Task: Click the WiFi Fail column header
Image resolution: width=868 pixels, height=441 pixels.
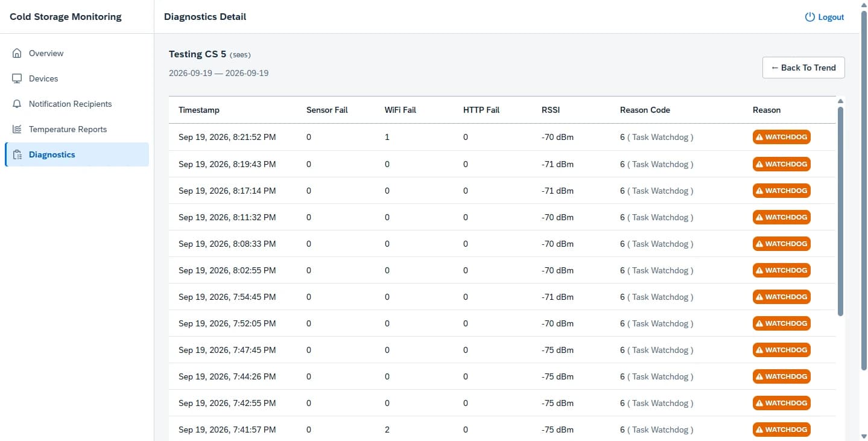Action: 401,110
